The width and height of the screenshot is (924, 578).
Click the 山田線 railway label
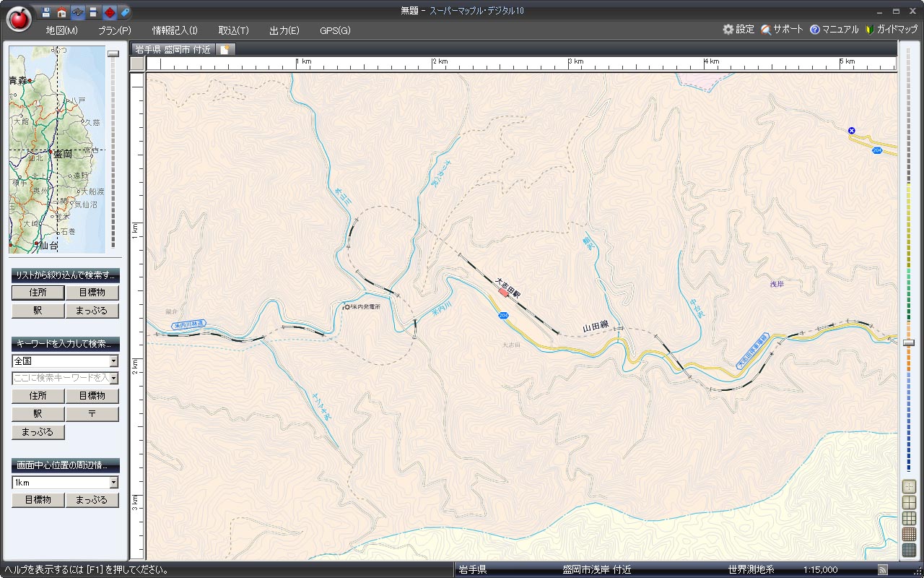click(596, 327)
